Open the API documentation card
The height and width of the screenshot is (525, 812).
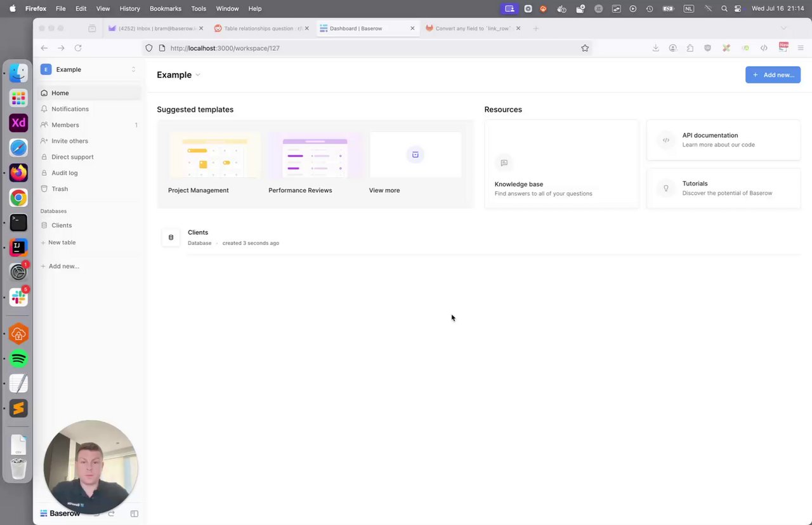(723, 140)
